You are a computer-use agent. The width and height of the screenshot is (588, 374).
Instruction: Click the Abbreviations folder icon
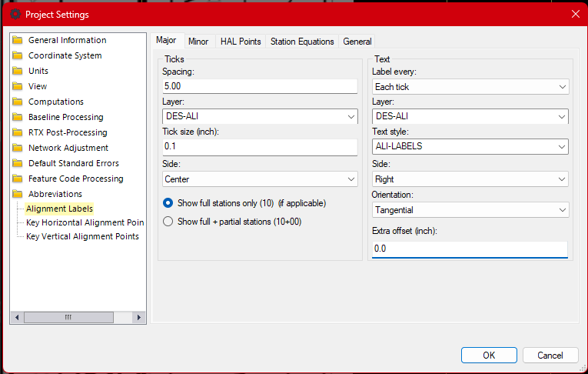point(17,194)
